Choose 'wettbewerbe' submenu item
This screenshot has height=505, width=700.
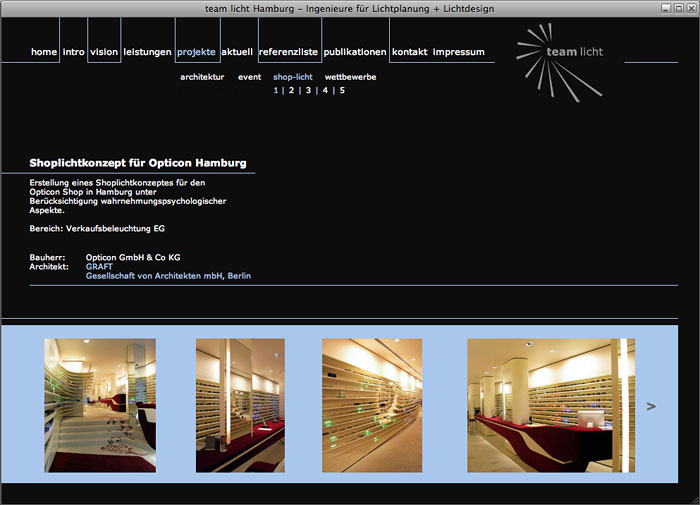click(x=350, y=77)
